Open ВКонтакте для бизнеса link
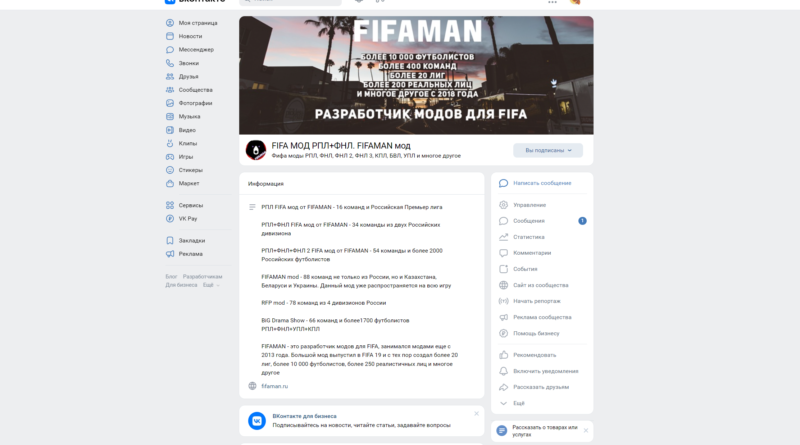 (304, 416)
